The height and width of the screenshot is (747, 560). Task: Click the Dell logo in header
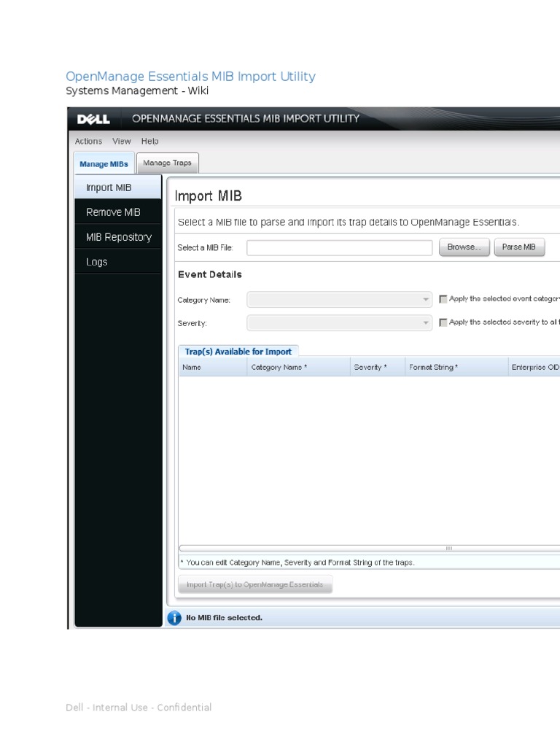93,119
